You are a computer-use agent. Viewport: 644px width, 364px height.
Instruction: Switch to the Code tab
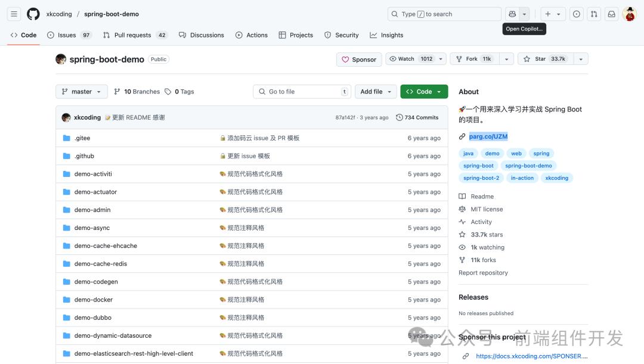click(23, 35)
